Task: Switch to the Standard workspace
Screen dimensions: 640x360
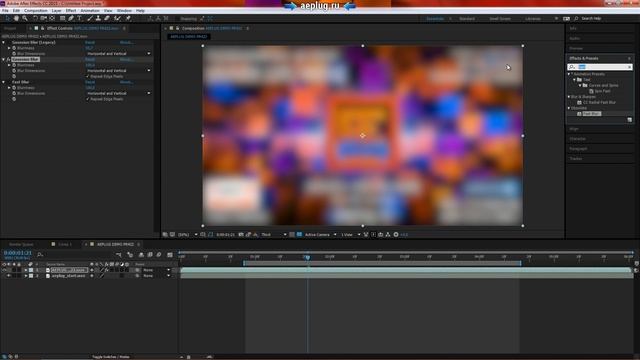Action: tap(467, 19)
